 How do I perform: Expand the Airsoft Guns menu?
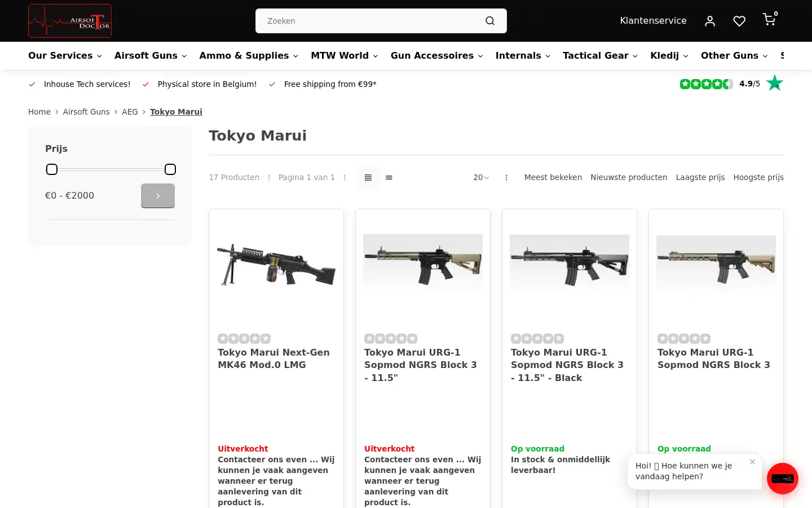pos(151,55)
